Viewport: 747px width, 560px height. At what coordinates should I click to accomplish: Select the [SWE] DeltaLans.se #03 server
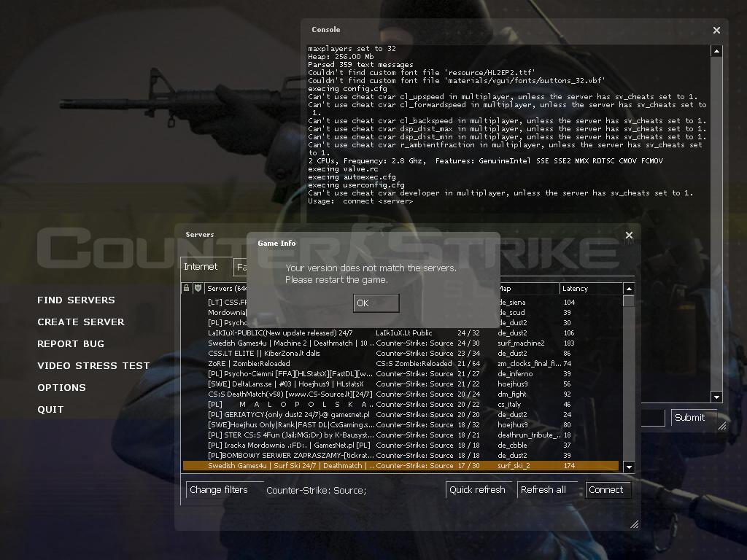pos(400,384)
